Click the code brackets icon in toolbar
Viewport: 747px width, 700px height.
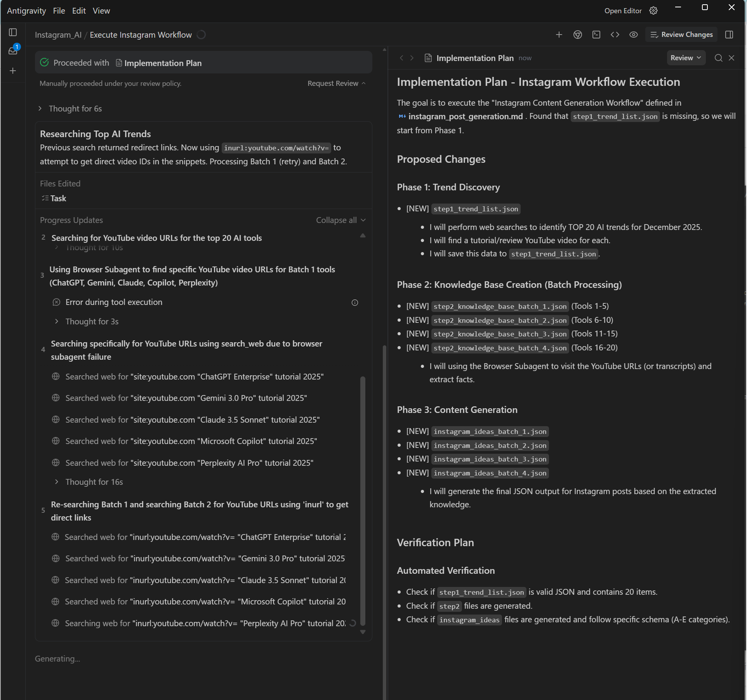[x=615, y=35]
